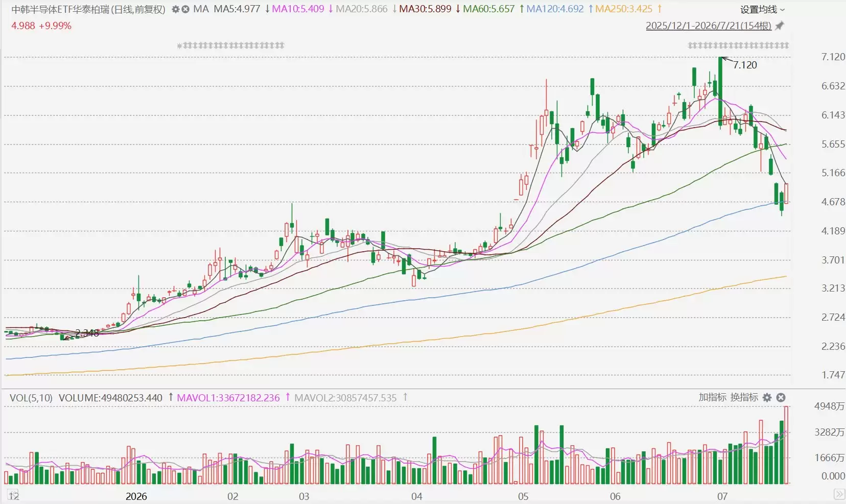846x504 pixels.
Task: Click the MA120:4.692 label
Action: (555, 9)
